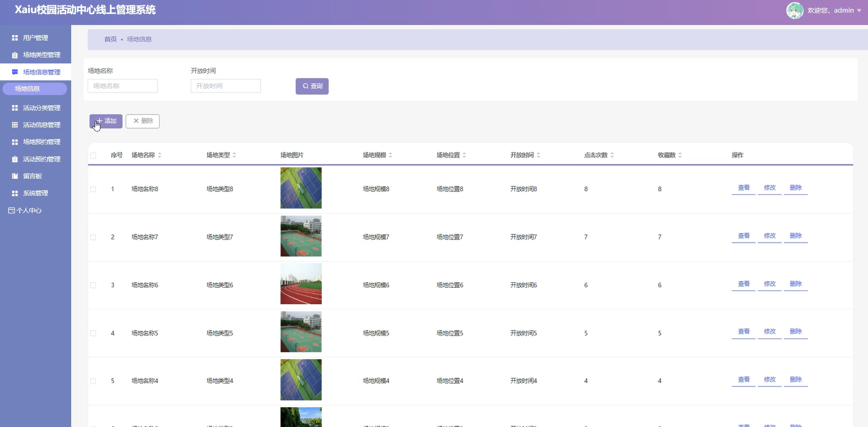Image resolution: width=868 pixels, height=427 pixels.
Task: Click the 留言板 icon
Action: 15,176
